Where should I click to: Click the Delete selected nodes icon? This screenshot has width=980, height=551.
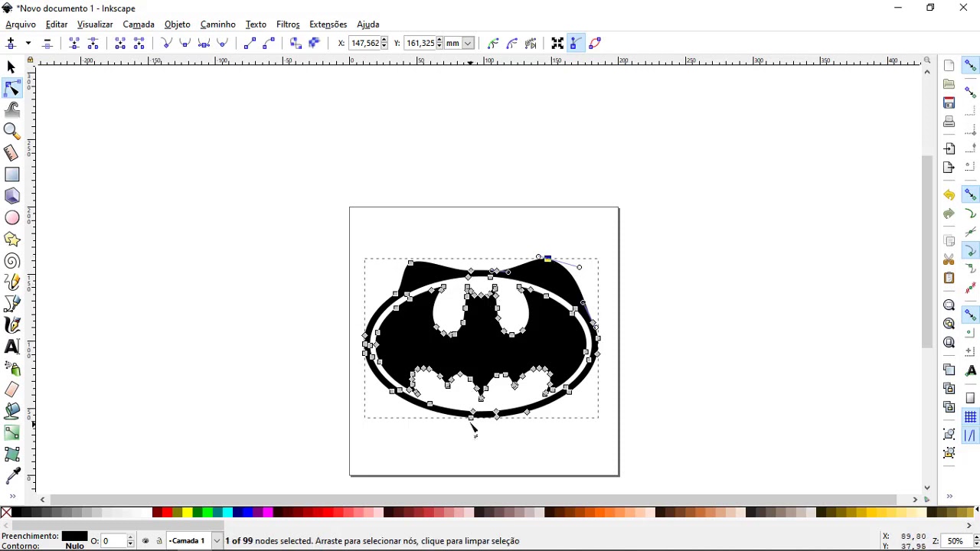(47, 43)
